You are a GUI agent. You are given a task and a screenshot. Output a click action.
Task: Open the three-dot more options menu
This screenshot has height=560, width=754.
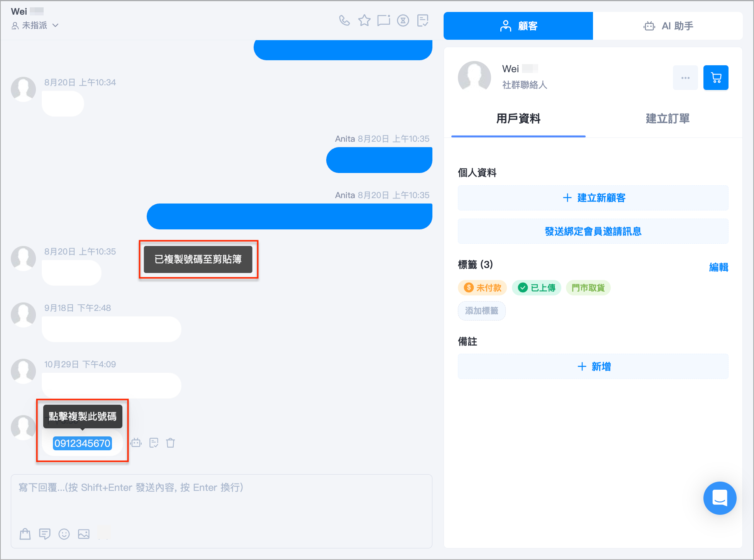pyautogui.click(x=685, y=78)
